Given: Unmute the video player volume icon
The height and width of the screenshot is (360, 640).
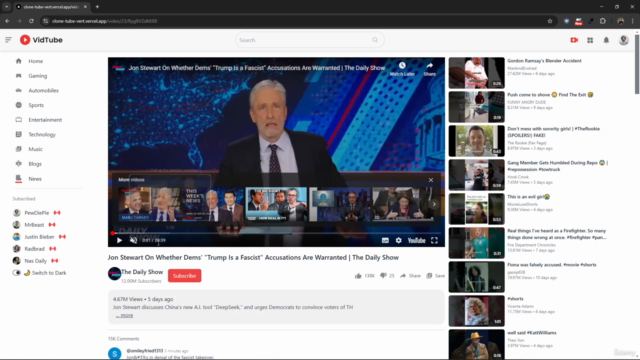Looking at the screenshot, I should coord(133,240).
